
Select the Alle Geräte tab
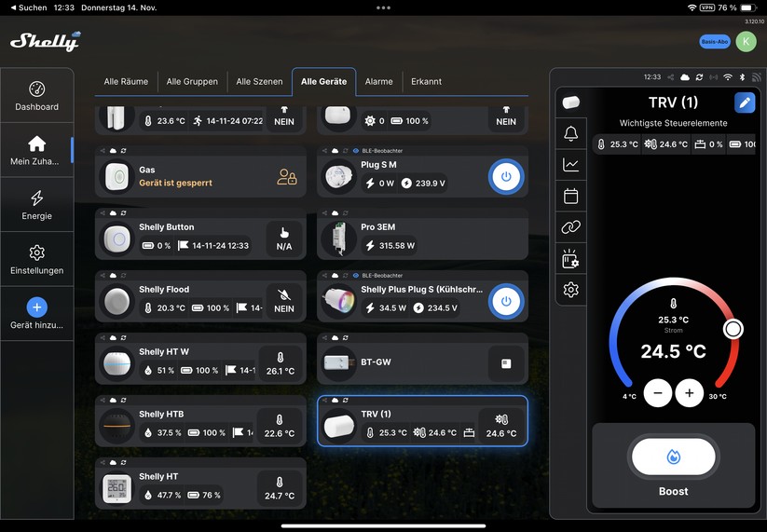point(323,82)
